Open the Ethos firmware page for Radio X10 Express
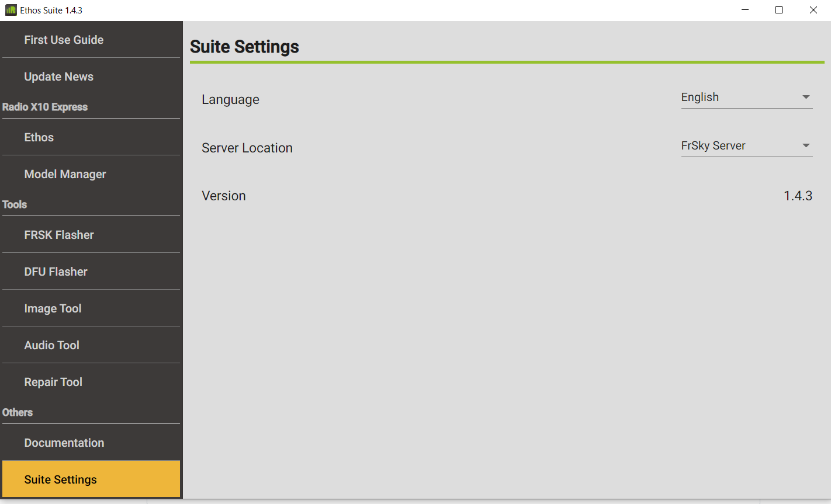 click(39, 137)
